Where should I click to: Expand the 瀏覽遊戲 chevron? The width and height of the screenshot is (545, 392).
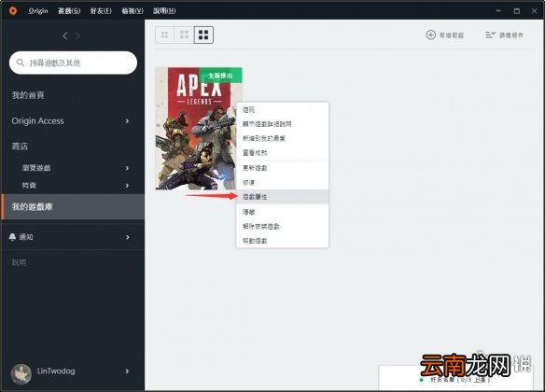(127, 168)
